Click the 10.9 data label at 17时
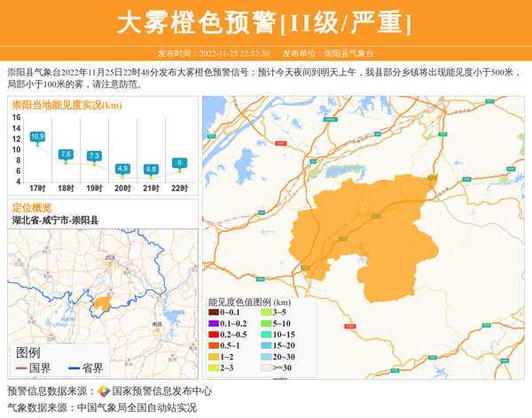 (x=37, y=137)
